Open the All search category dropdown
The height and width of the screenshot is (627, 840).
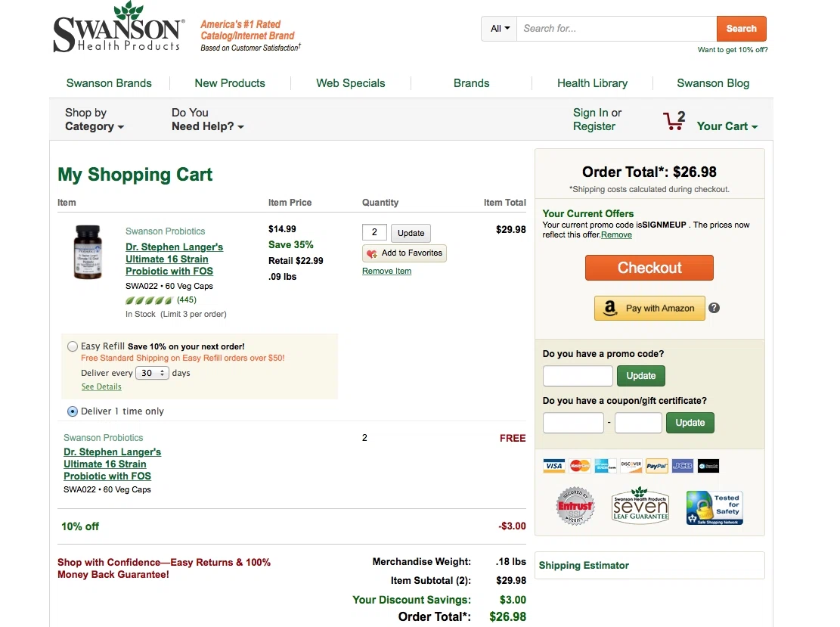(499, 29)
